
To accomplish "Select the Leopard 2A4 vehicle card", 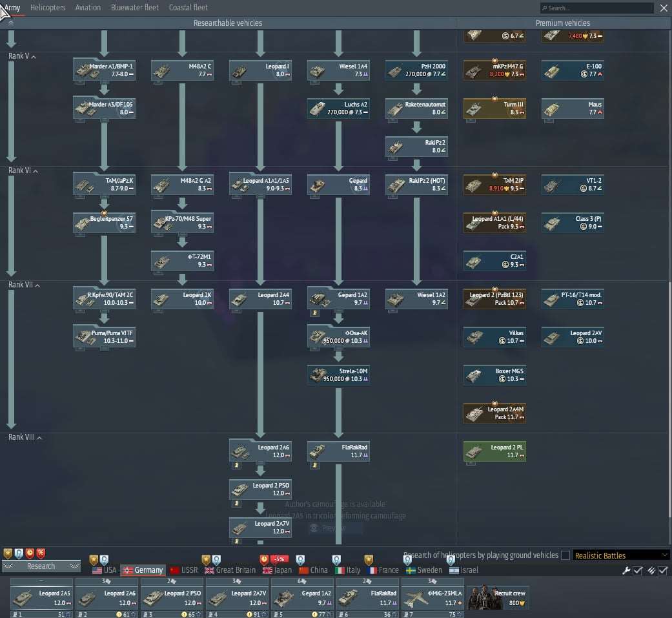I will pyautogui.click(x=261, y=299).
